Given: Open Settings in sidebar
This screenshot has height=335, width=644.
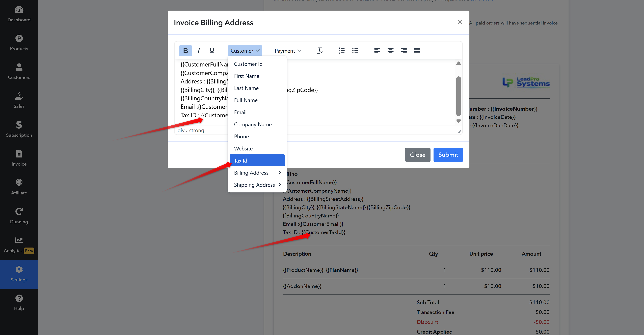Looking at the screenshot, I should (19, 274).
